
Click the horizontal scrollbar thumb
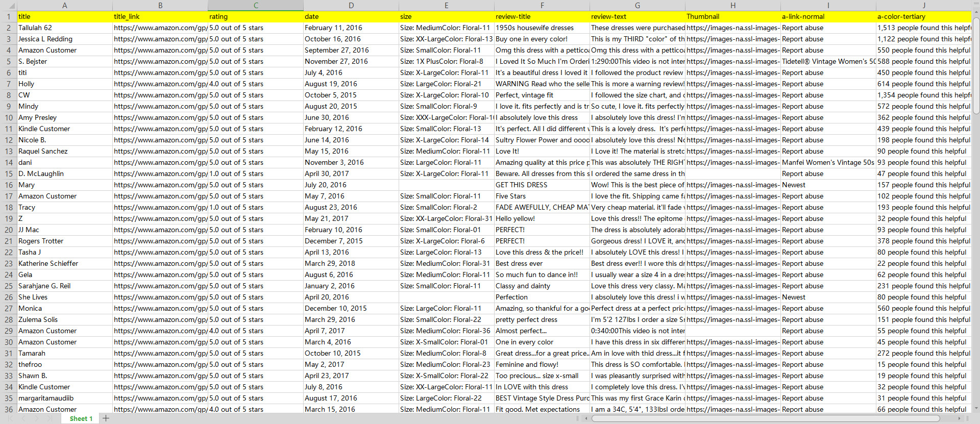click(766, 418)
